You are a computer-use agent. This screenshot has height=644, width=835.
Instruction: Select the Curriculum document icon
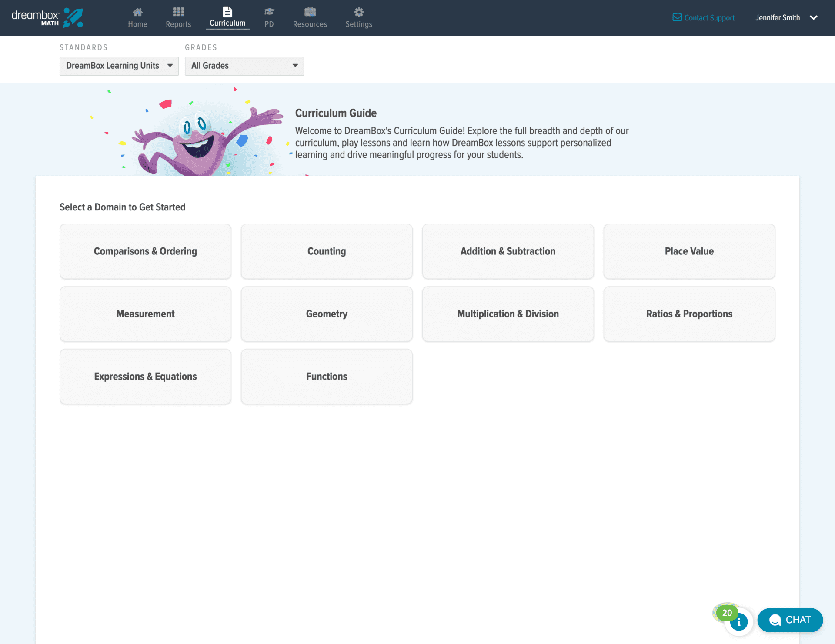pyautogui.click(x=227, y=12)
